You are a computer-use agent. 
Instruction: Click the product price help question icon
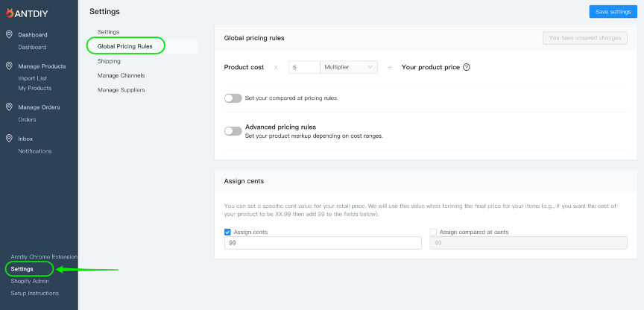pyautogui.click(x=466, y=67)
